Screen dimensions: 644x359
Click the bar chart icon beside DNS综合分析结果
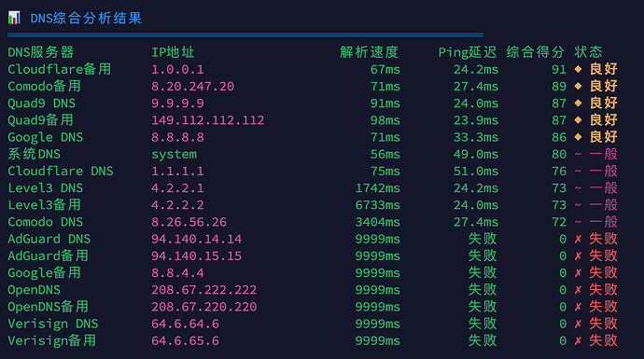tap(14, 18)
